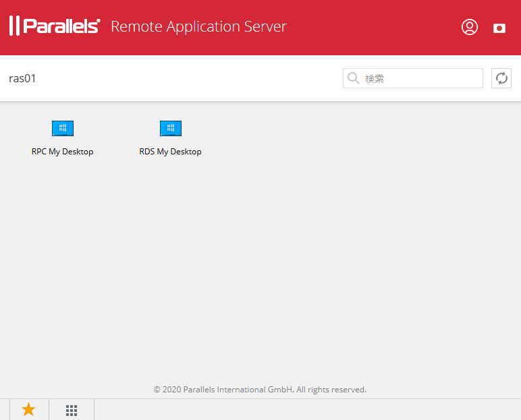Refresh the published resources list

(501, 78)
